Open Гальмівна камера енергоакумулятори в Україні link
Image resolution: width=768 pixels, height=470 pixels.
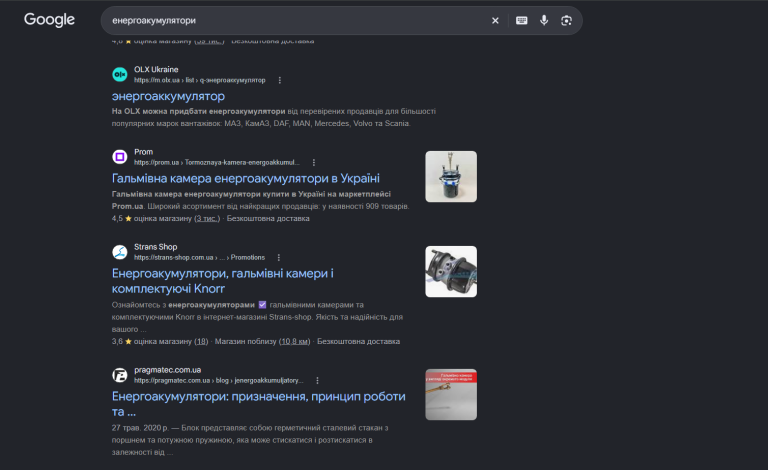coord(246,178)
